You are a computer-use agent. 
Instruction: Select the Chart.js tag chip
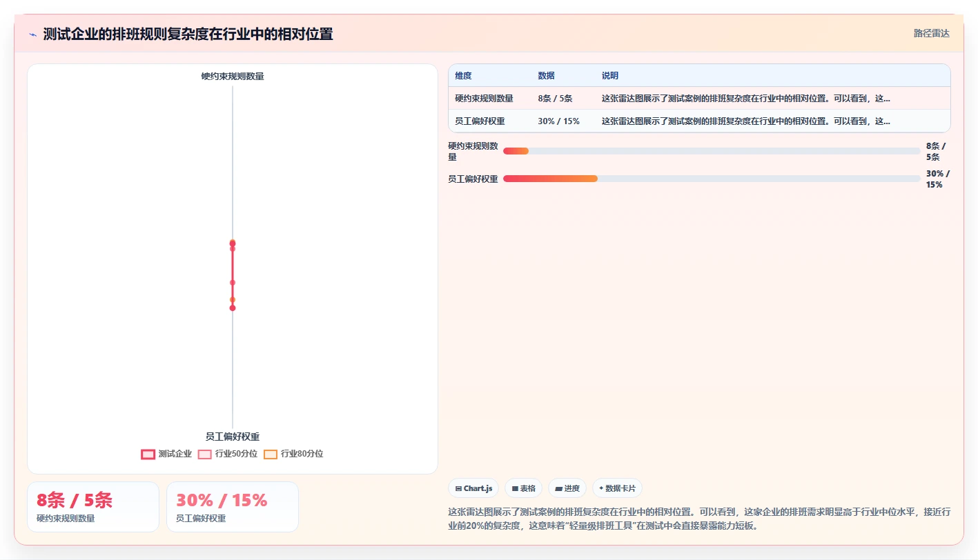[473, 488]
